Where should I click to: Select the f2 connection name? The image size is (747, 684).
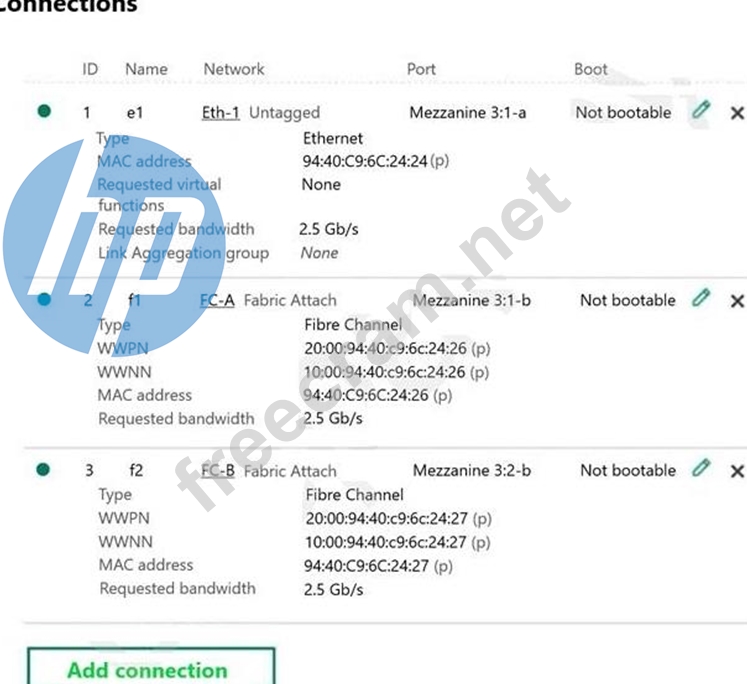[136, 470]
